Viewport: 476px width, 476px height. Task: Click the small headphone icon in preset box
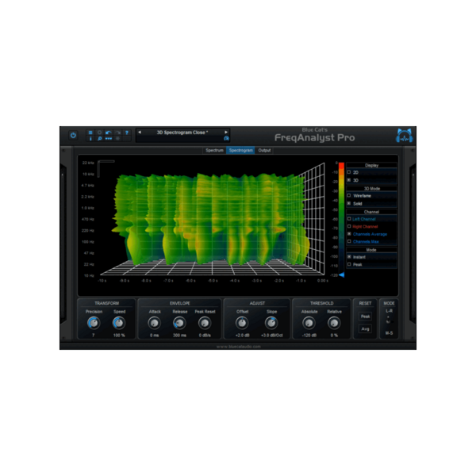click(x=226, y=138)
